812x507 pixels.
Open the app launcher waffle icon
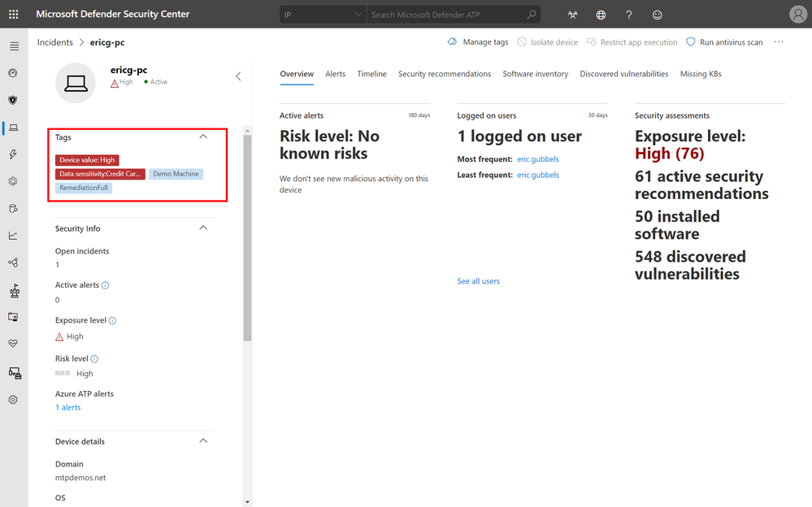pyautogui.click(x=14, y=15)
